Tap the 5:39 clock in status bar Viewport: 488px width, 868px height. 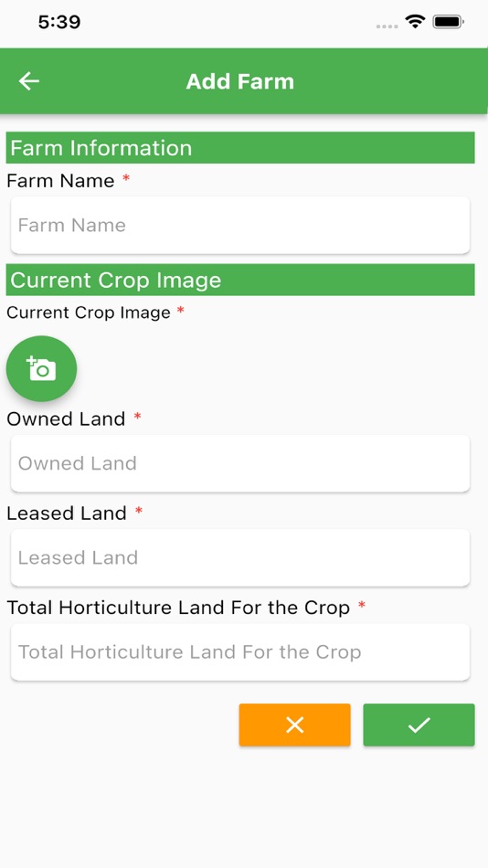coord(59,22)
